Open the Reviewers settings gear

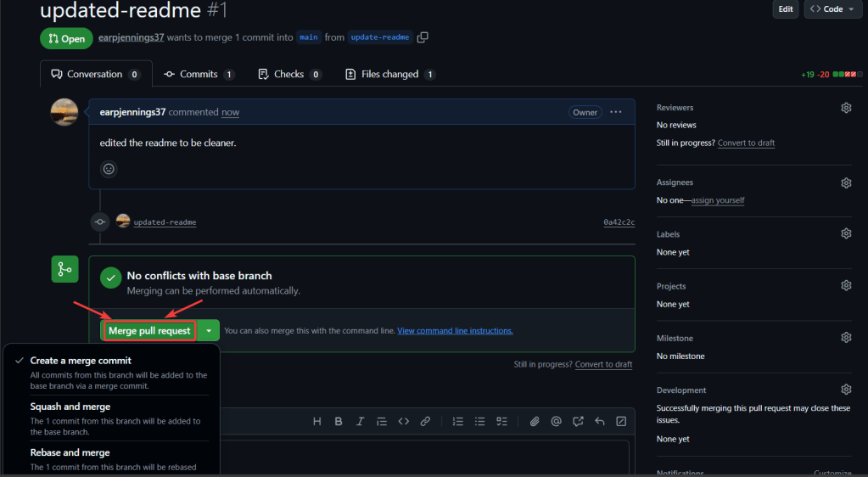[x=846, y=108]
